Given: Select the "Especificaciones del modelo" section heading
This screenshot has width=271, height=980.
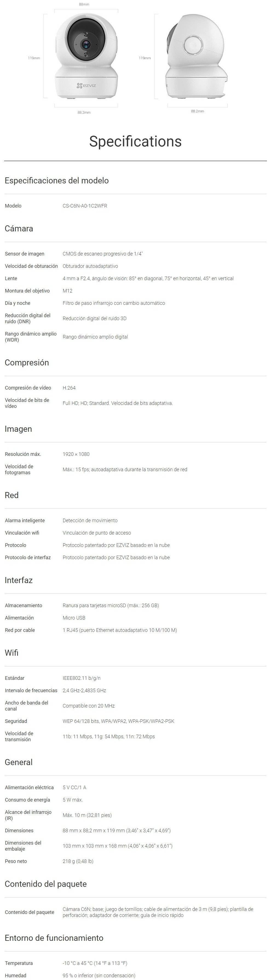Looking at the screenshot, I should [57, 181].
